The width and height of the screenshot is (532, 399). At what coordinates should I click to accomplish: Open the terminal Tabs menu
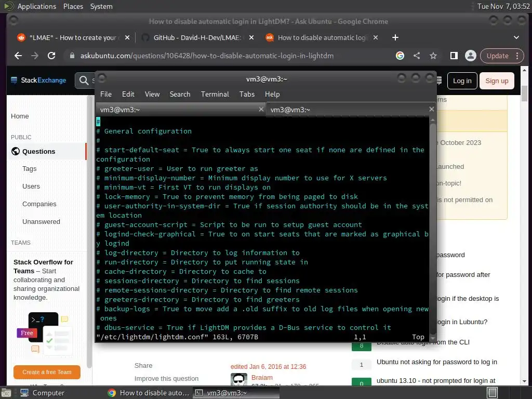point(247,95)
